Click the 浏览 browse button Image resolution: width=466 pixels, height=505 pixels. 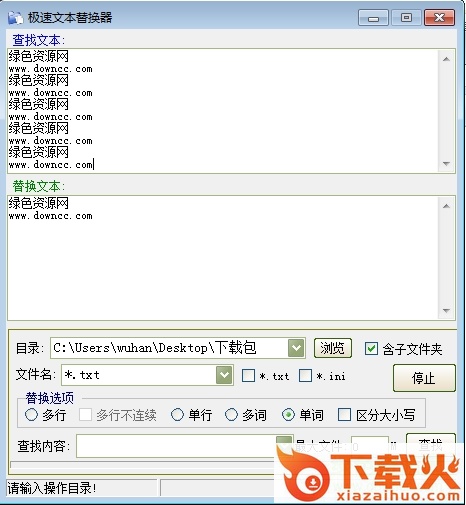pyautogui.click(x=332, y=348)
